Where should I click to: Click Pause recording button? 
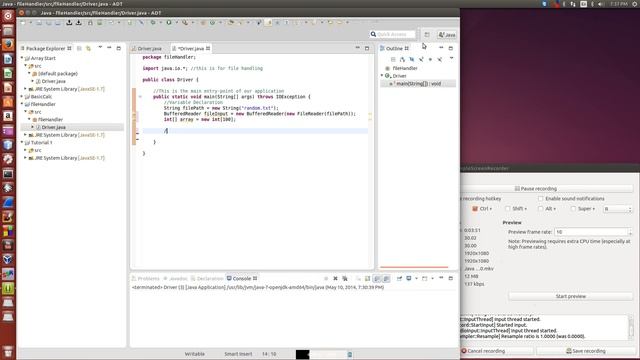pos(536,189)
